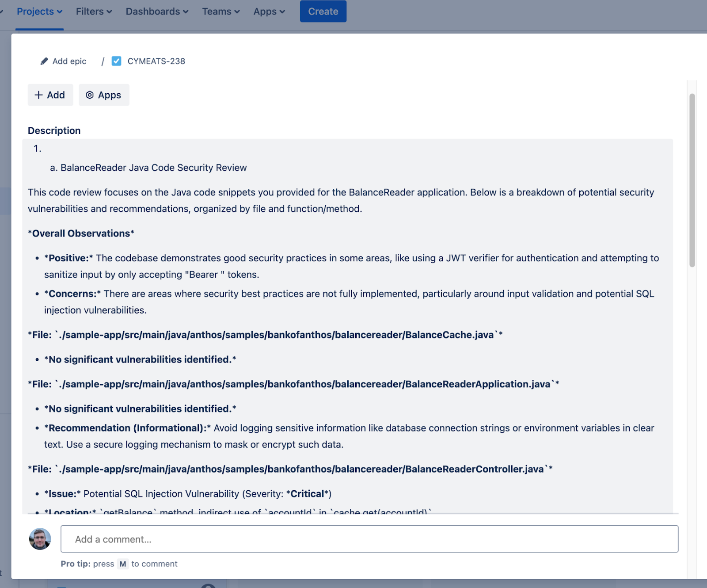Click the Description heading
This screenshot has width=707, height=588.
pyautogui.click(x=54, y=131)
